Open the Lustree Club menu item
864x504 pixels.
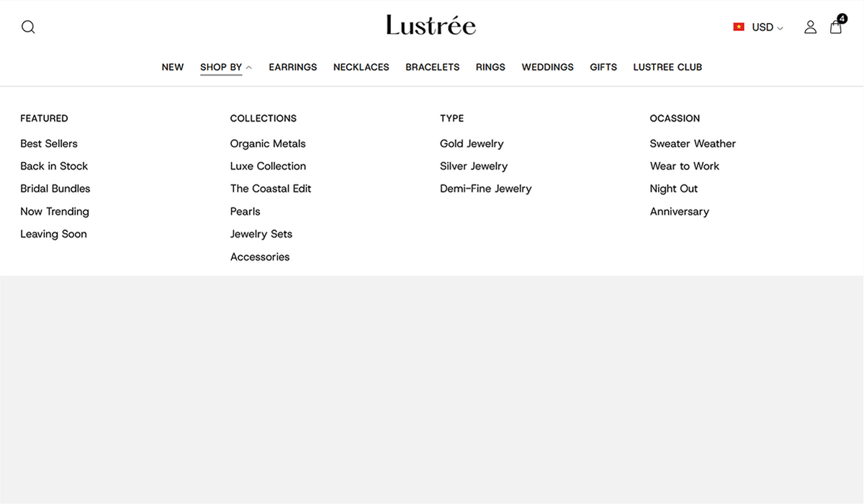(667, 67)
